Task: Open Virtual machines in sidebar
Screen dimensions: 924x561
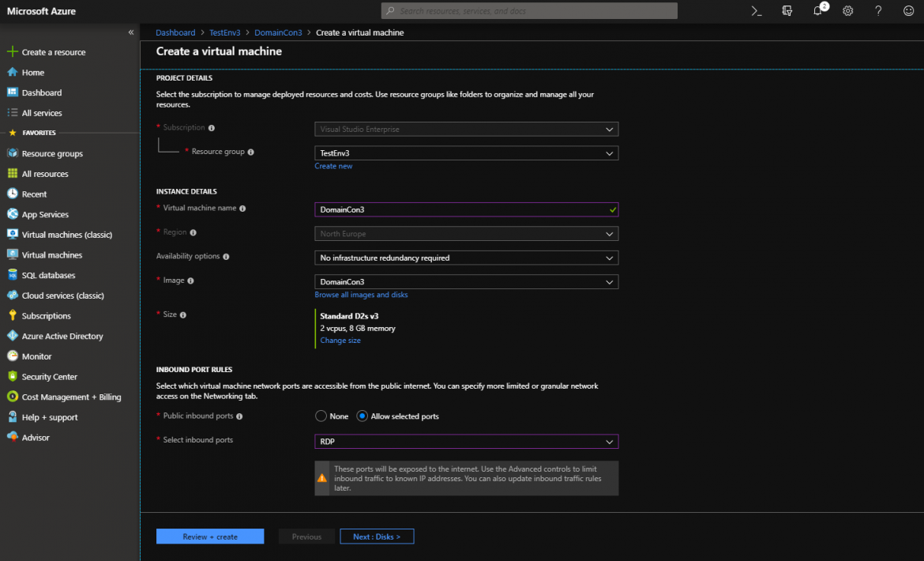Action: pyautogui.click(x=52, y=255)
